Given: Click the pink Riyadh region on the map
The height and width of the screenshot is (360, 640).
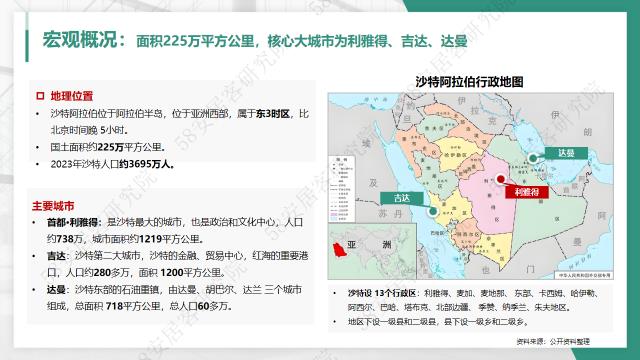Looking at the screenshot, I should pos(488,202).
